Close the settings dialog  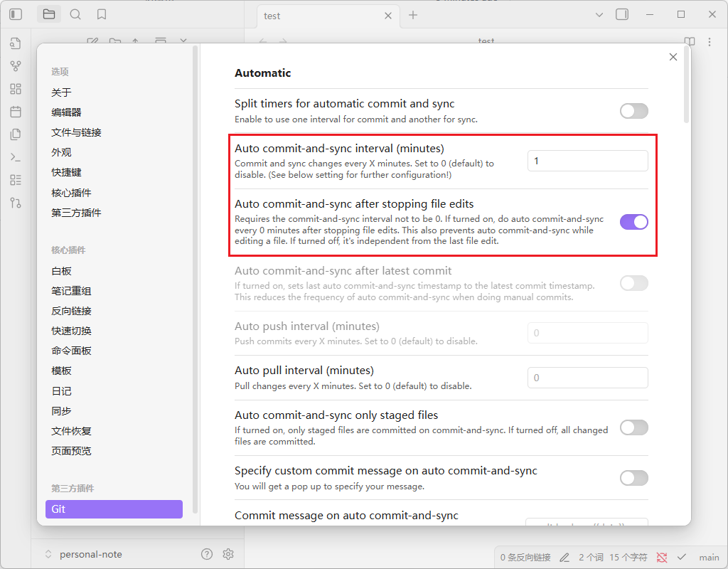pyautogui.click(x=673, y=57)
